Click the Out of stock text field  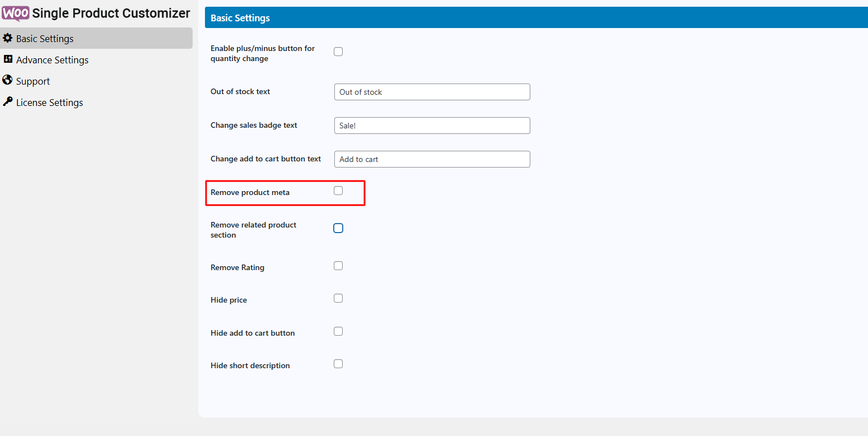coord(432,92)
